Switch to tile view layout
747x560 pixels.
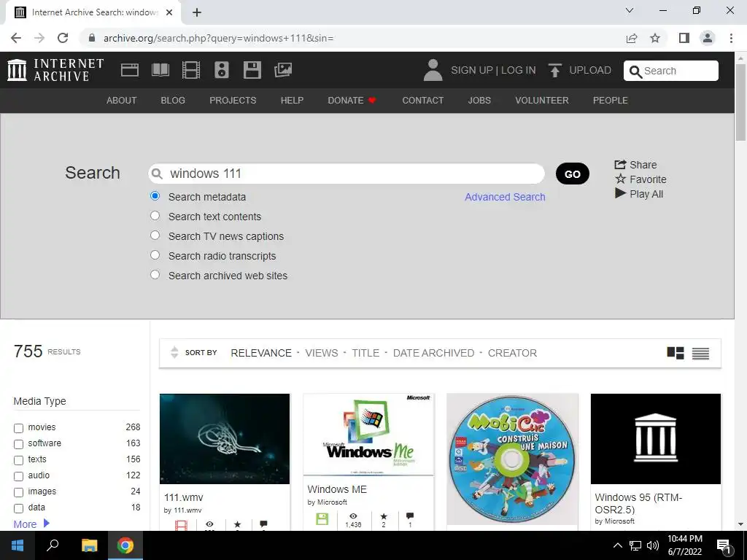(675, 353)
